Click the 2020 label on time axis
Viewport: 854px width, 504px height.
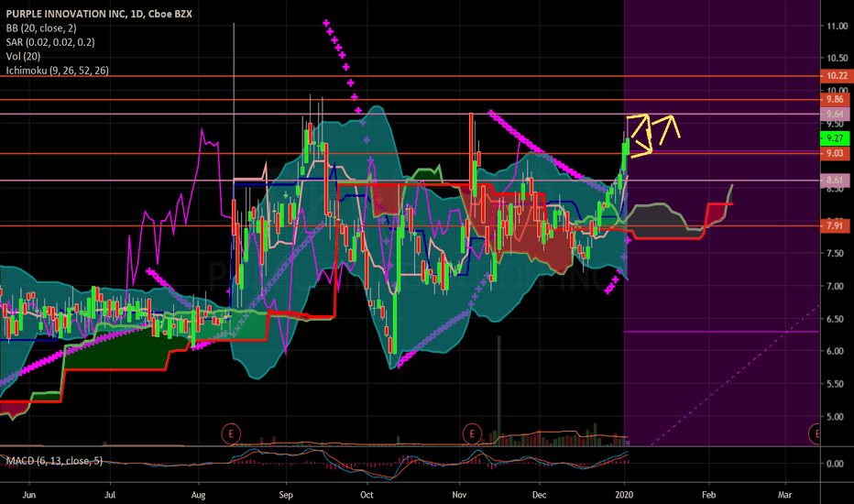coord(624,495)
